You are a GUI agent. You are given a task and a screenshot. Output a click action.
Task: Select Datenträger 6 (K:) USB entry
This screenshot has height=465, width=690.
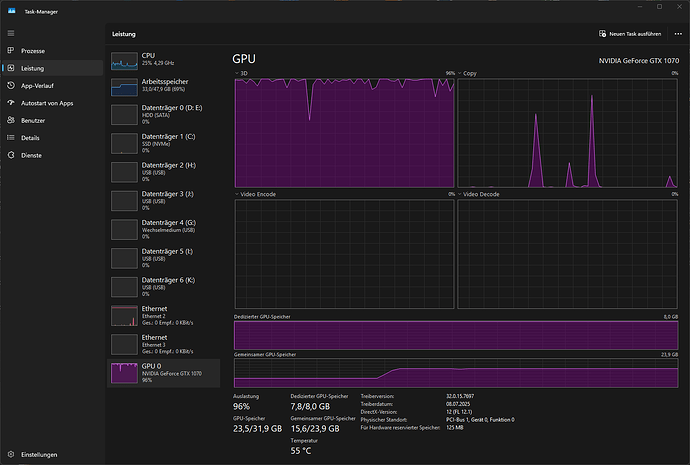(163, 286)
